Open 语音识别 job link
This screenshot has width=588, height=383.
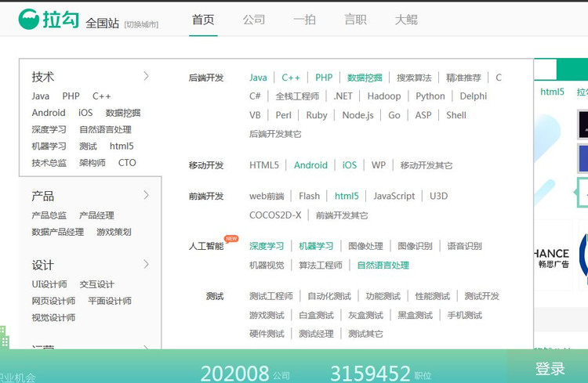(464, 246)
